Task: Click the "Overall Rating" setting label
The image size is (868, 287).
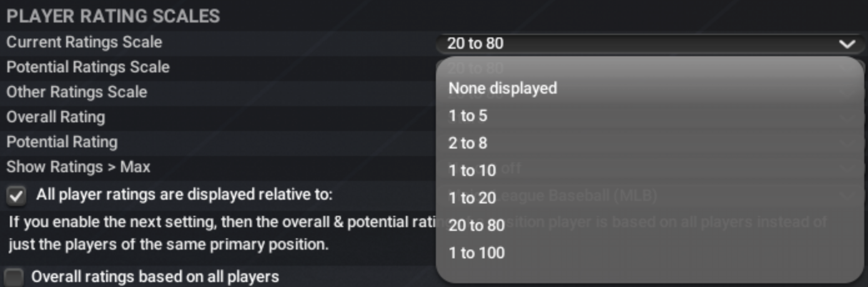Action: click(x=56, y=117)
